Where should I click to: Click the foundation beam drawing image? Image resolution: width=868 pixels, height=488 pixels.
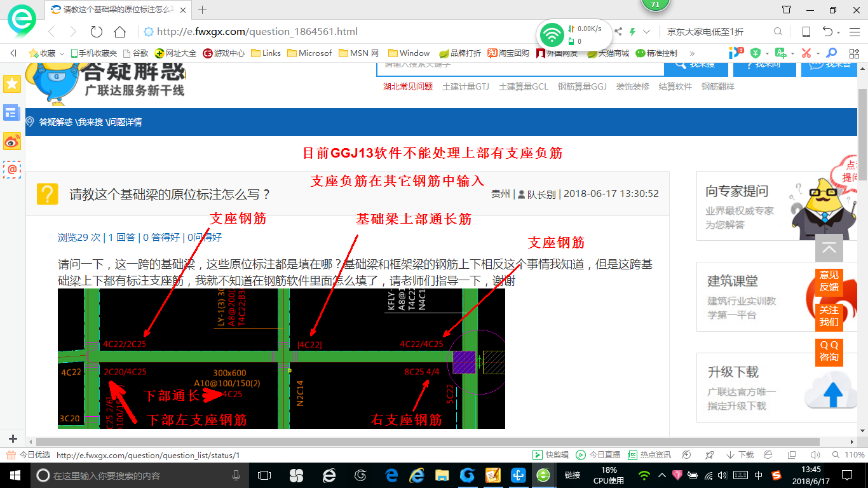(281, 358)
